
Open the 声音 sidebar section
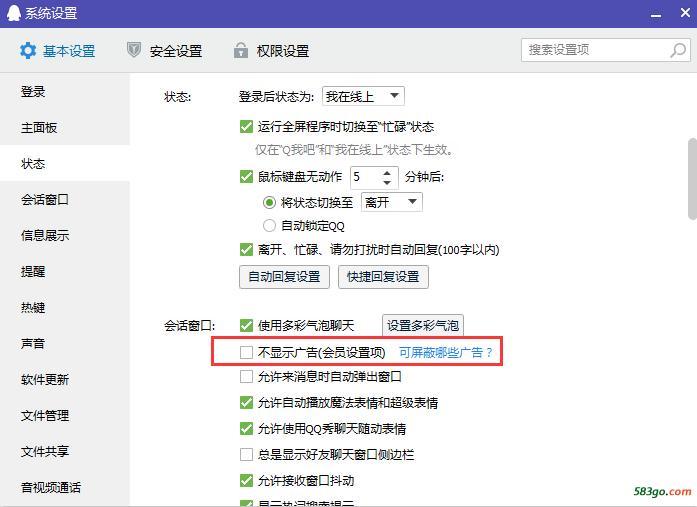coord(65,343)
